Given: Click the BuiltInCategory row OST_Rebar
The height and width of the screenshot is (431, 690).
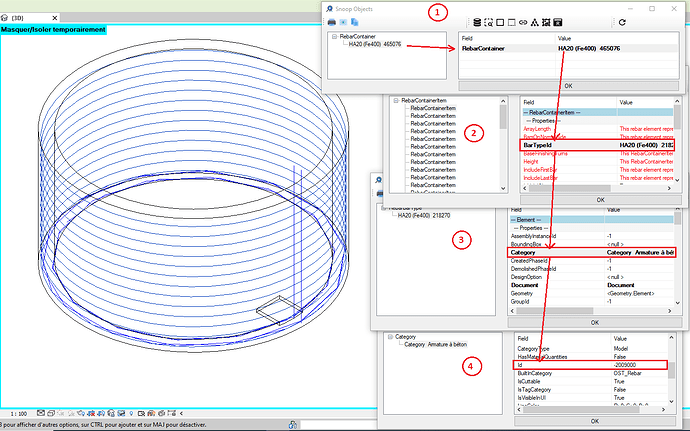Looking at the screenshot, I should 591,373.
